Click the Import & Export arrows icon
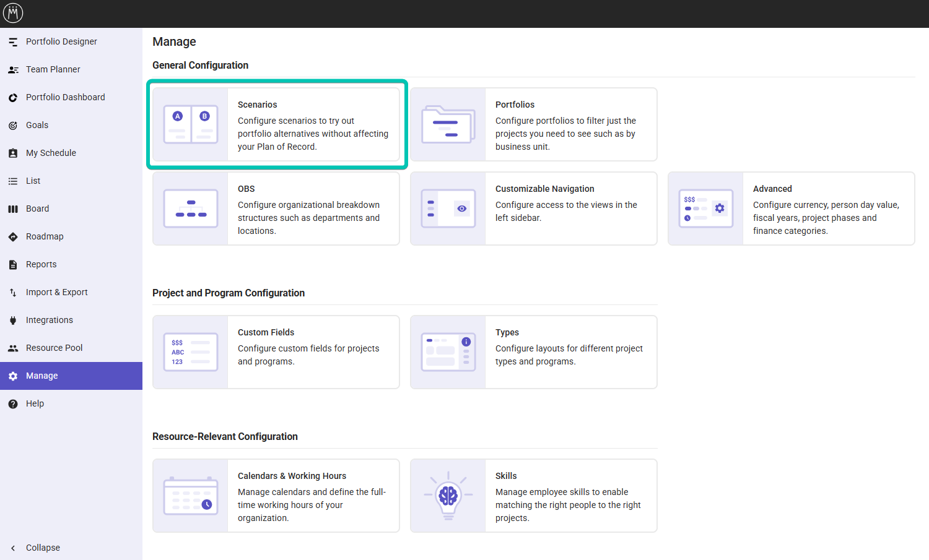Screen dimensions: 929x560 [13, 293]
